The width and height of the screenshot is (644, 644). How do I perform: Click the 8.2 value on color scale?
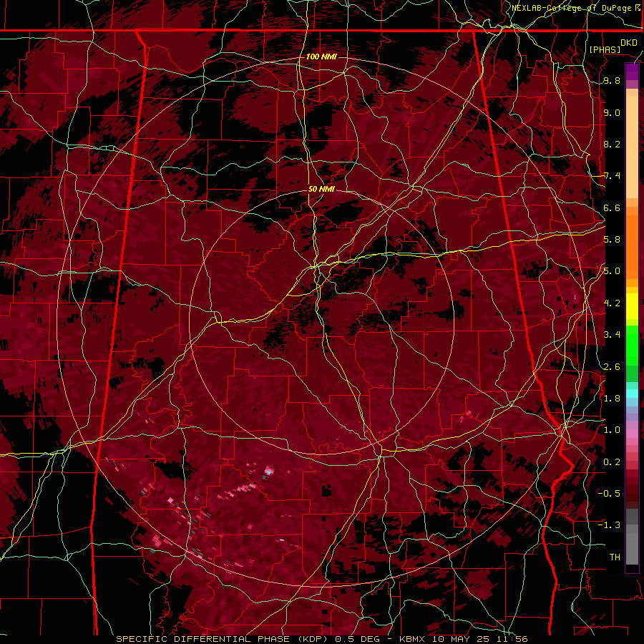point(612,144)
